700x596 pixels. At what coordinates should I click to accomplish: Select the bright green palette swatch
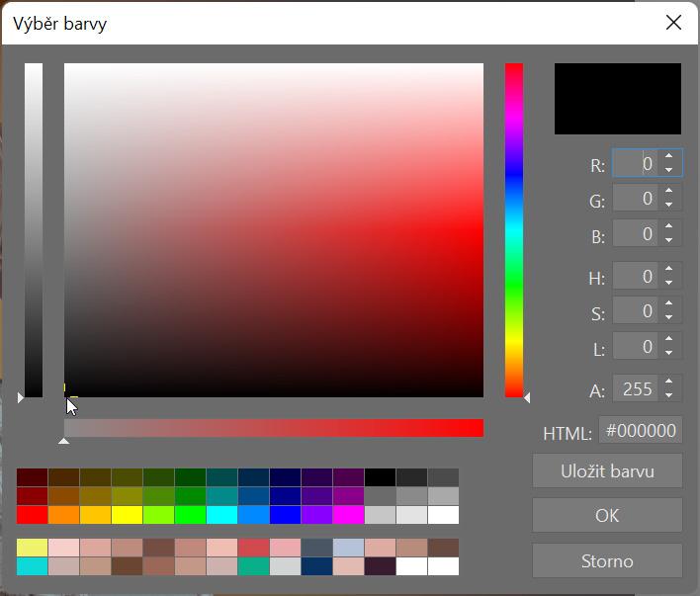pos(191,515)
